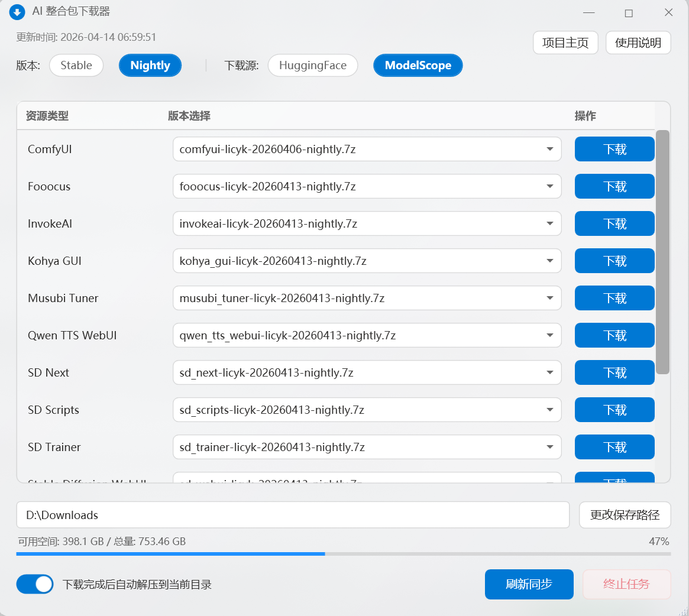689x616 pixels.
Task: Download the InvokeAI package
Action: coord(614,223)
